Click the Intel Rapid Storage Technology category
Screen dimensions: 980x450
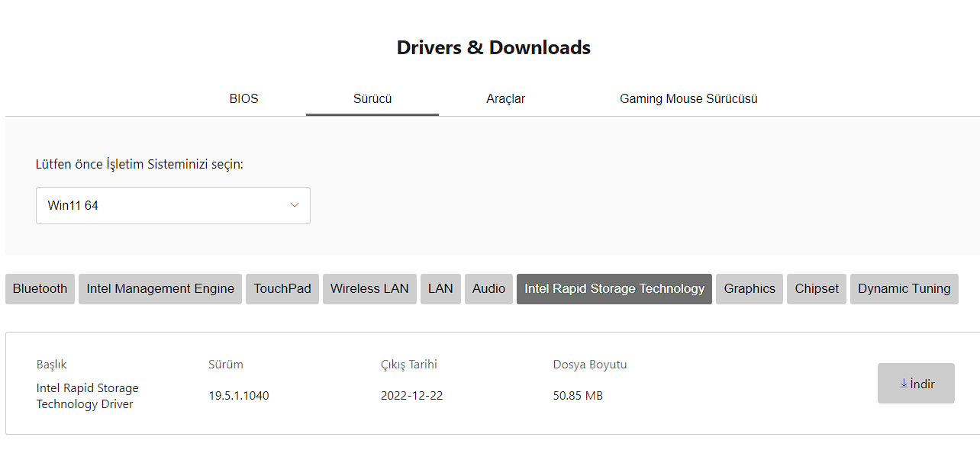click(614, 288)
